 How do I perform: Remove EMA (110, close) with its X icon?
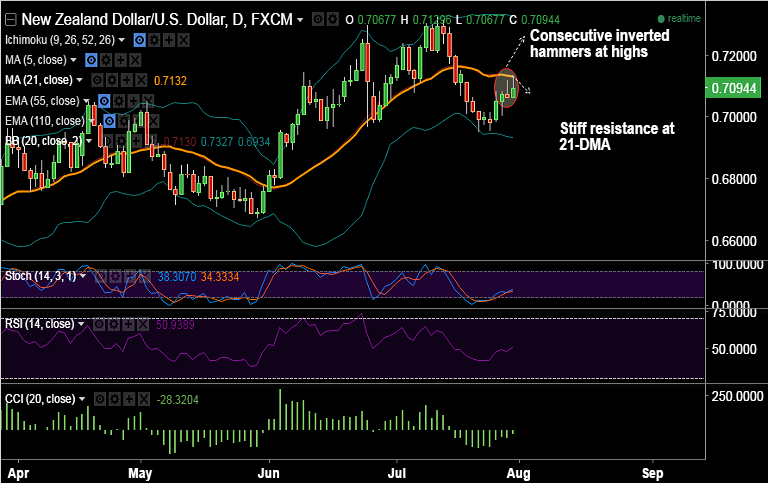pos(153,121)
